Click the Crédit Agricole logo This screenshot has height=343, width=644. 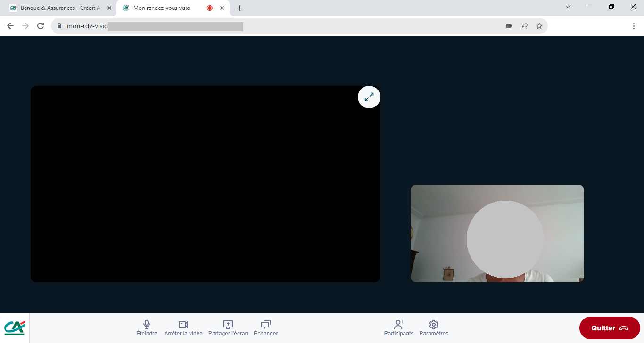(15, 328)
